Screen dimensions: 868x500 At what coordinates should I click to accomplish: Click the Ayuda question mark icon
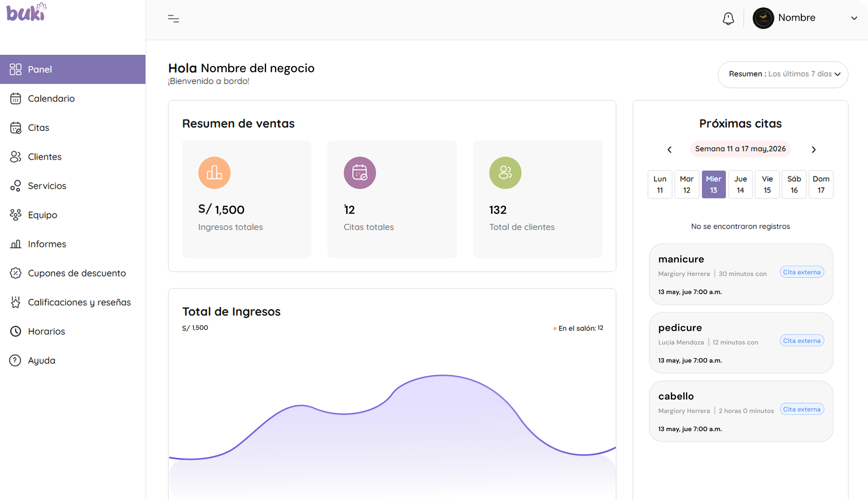15,360
